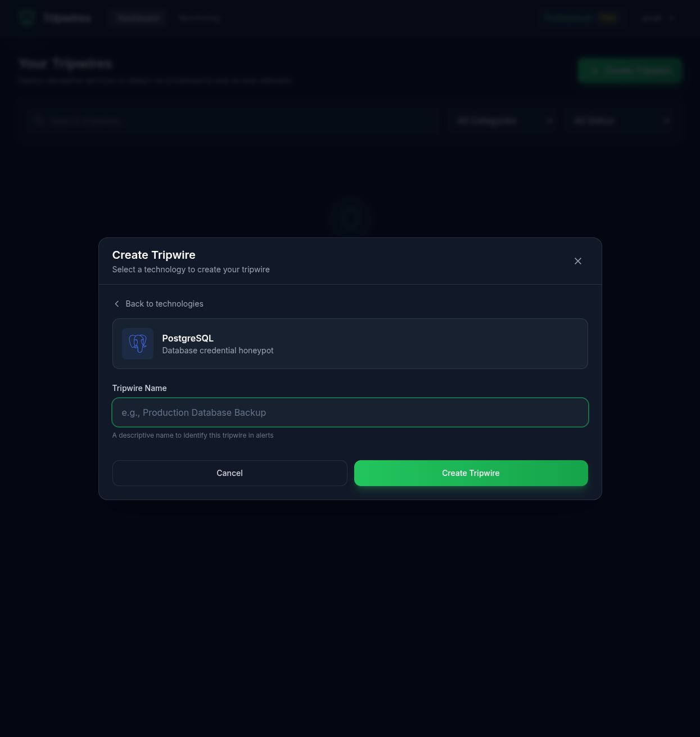Expand the user account menu in header
The height and width of the screenshot is (737, 700).
658,18
